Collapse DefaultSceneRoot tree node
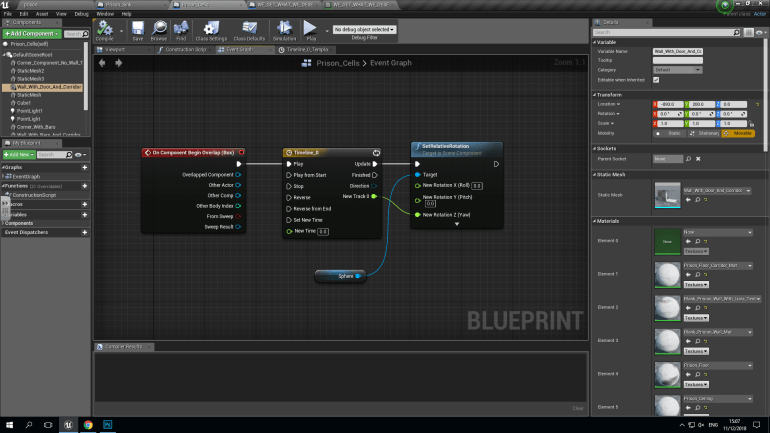The height and width of the screenshot is (433, 770). [4, 55]
